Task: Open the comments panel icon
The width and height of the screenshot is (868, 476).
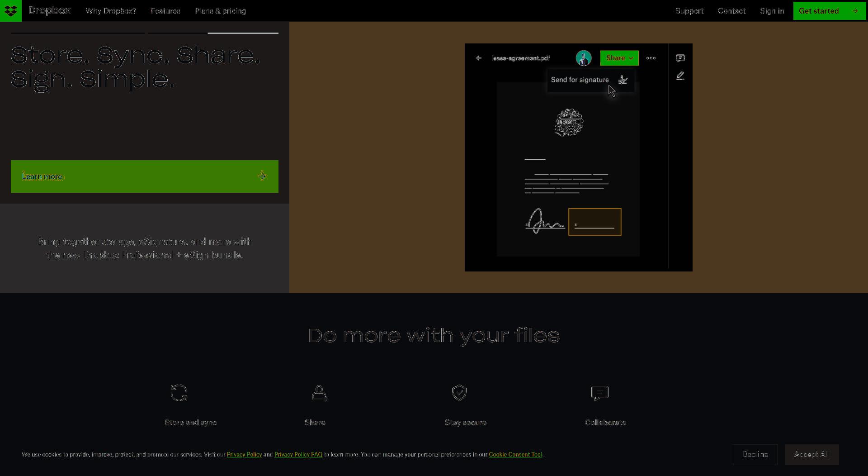Action: [x=680, y=58]
